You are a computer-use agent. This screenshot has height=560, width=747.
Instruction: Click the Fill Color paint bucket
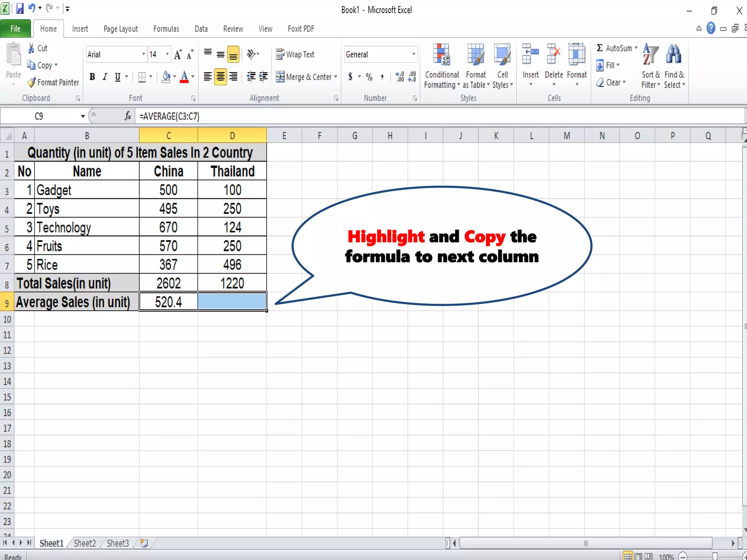click(166, 77)
